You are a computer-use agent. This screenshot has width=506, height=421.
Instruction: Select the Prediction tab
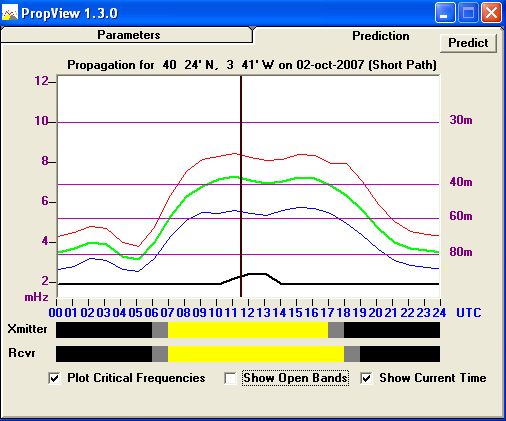click(x=381, y=36)
